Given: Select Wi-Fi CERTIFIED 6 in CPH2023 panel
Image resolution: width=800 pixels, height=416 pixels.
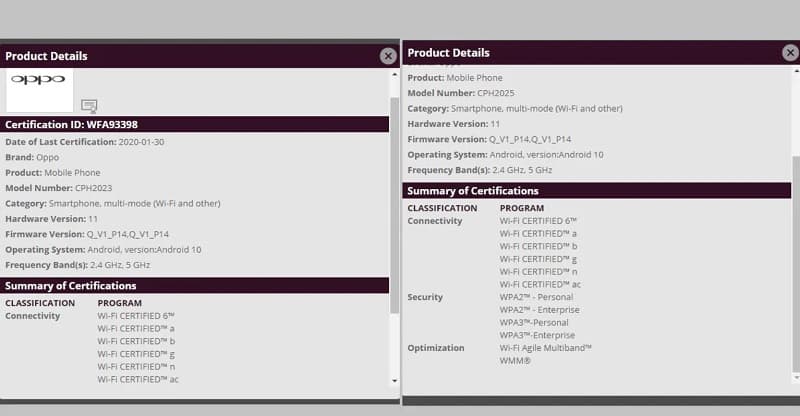Looking at the screenshot, I should pos(136,315).
